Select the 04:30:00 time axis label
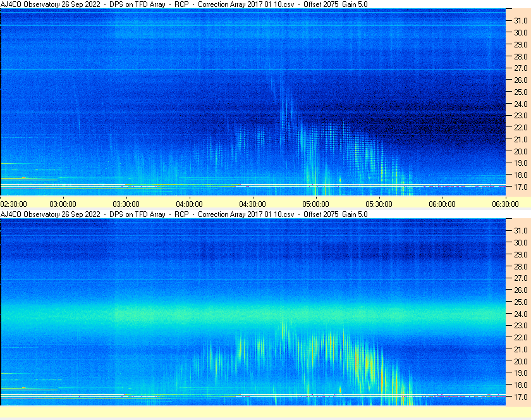The image size is (531, 420). [253, 204]
